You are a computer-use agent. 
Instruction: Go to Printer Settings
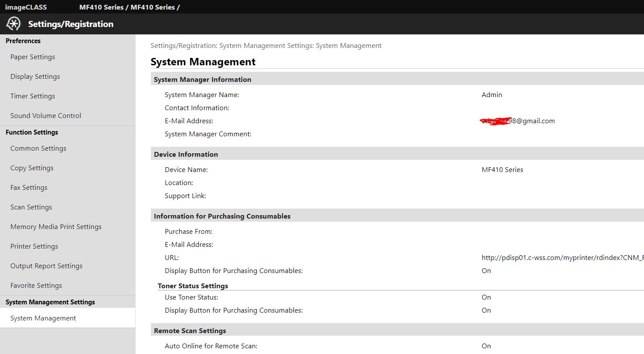34,246
